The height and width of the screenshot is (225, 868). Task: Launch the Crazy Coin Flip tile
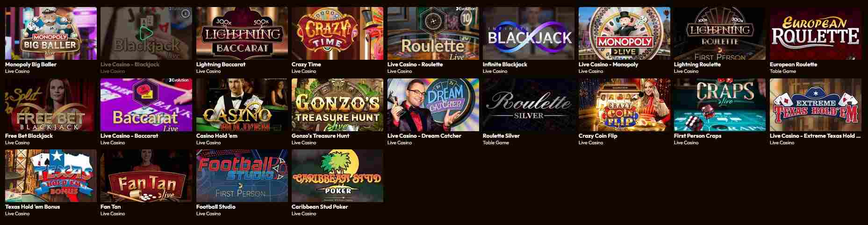(624, 105)
